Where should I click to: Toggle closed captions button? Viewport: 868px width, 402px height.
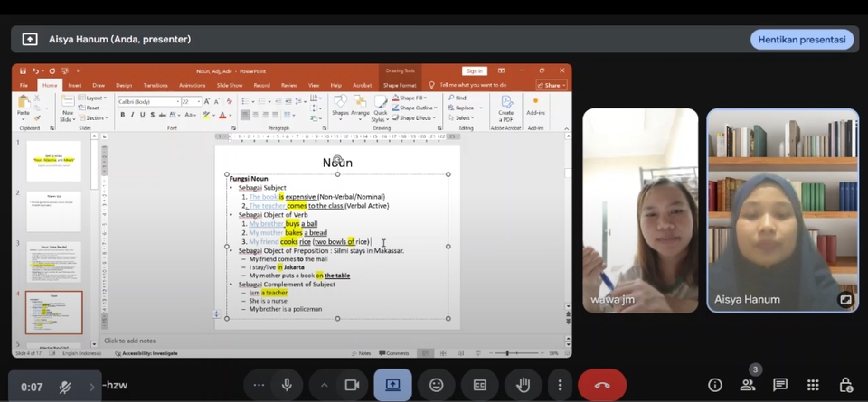pos(479,385)
